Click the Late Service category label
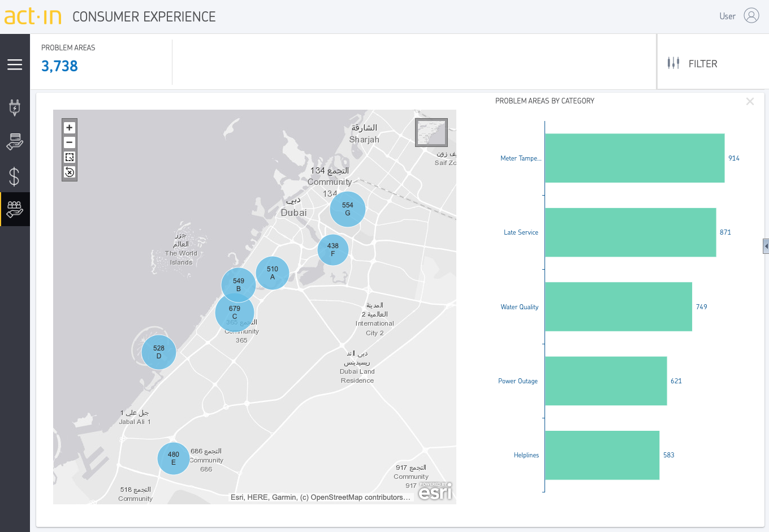 click(521, 232)
